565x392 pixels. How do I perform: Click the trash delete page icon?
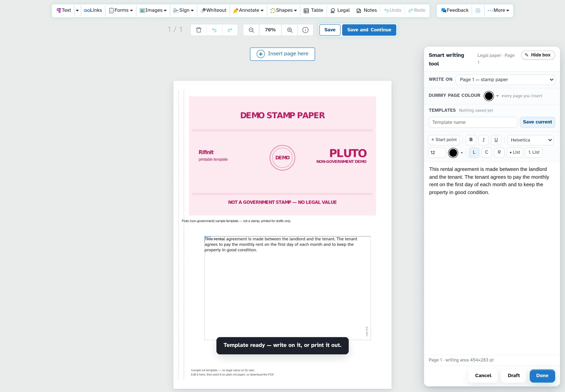pos(199,30)
